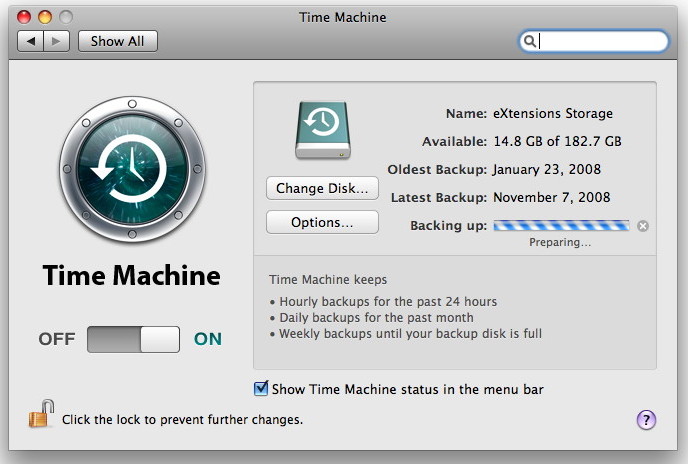Click the Backing up progress bar

[x=561, y=226]
